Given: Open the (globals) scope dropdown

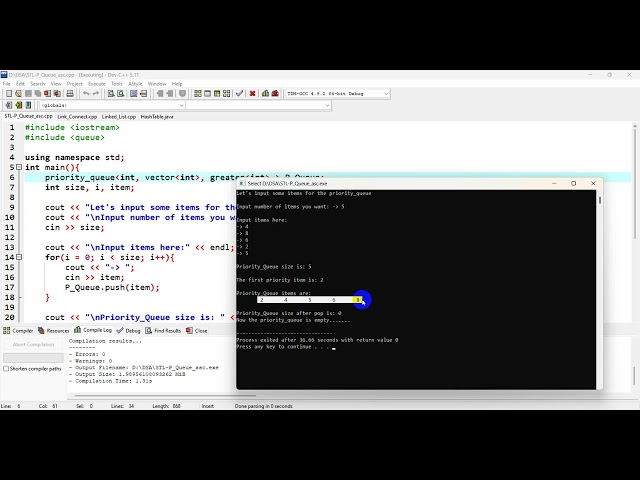Looking at the screenshot, I should coord(112,105).
